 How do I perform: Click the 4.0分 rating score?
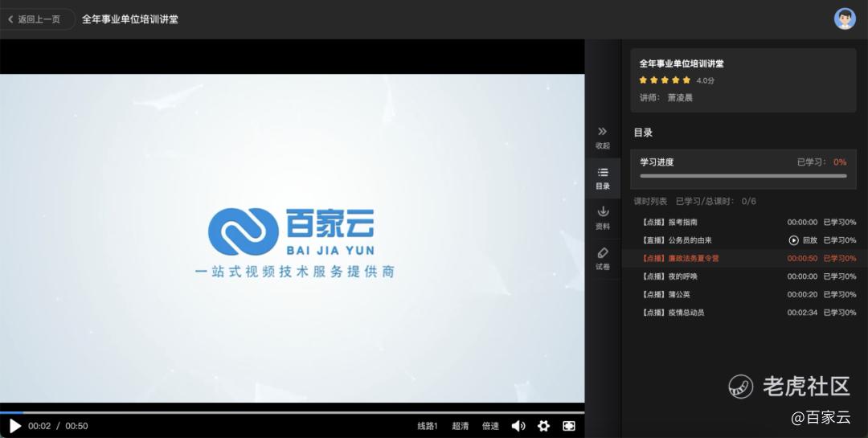(706, 80)
